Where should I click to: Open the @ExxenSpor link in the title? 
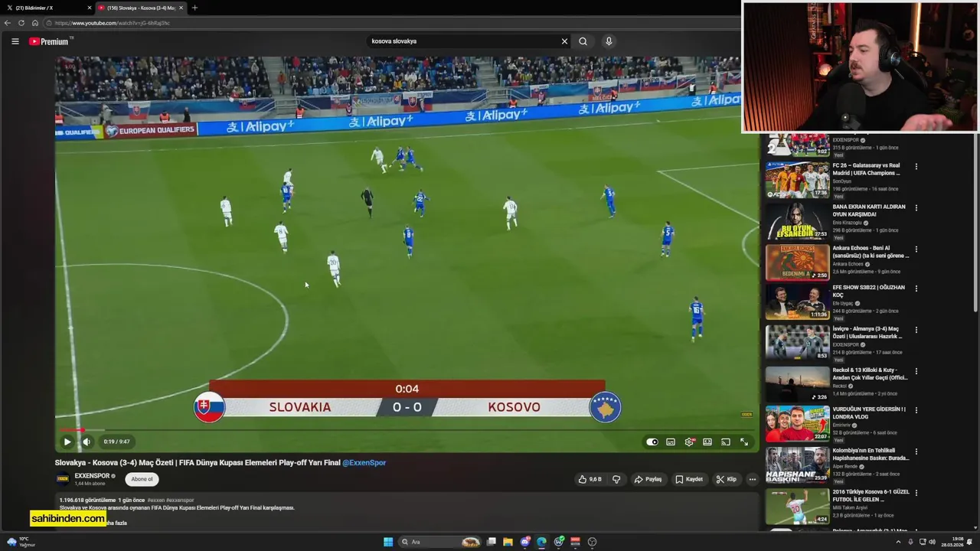(364, 462)
